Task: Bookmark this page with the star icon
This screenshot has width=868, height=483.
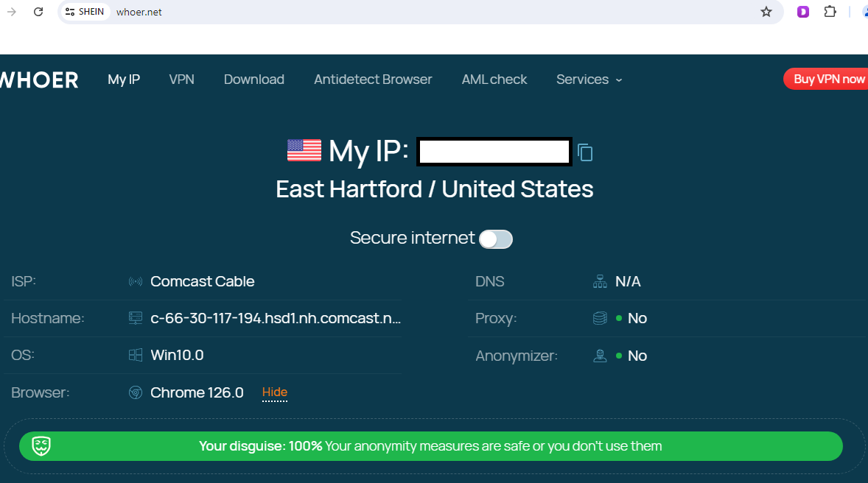Action: (766, 12)
